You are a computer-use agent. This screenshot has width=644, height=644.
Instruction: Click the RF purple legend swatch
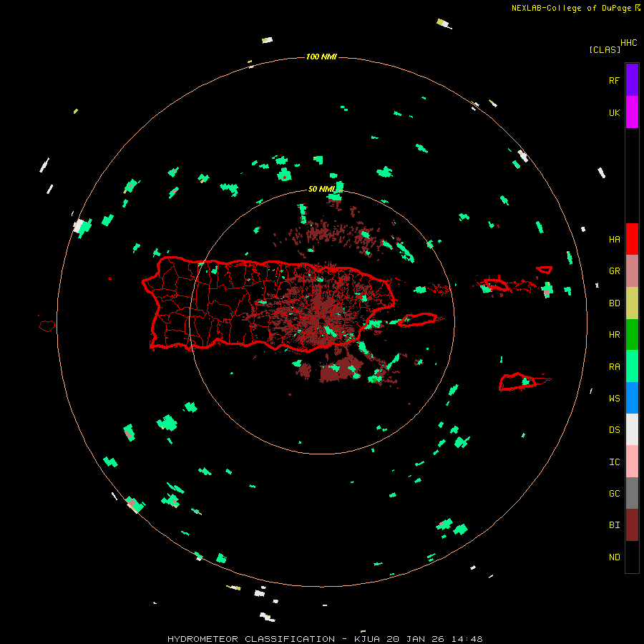pyautogui.click(x=632, y=80)
